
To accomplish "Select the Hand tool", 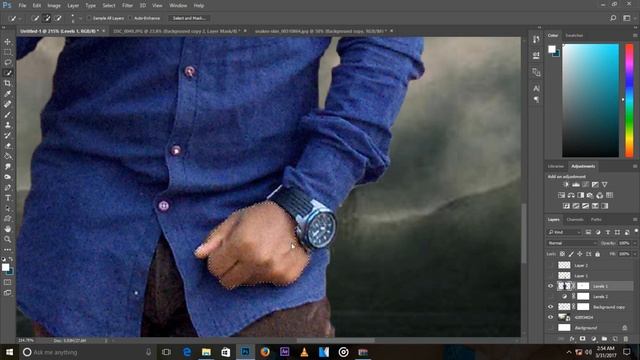I will coord(7,229).
